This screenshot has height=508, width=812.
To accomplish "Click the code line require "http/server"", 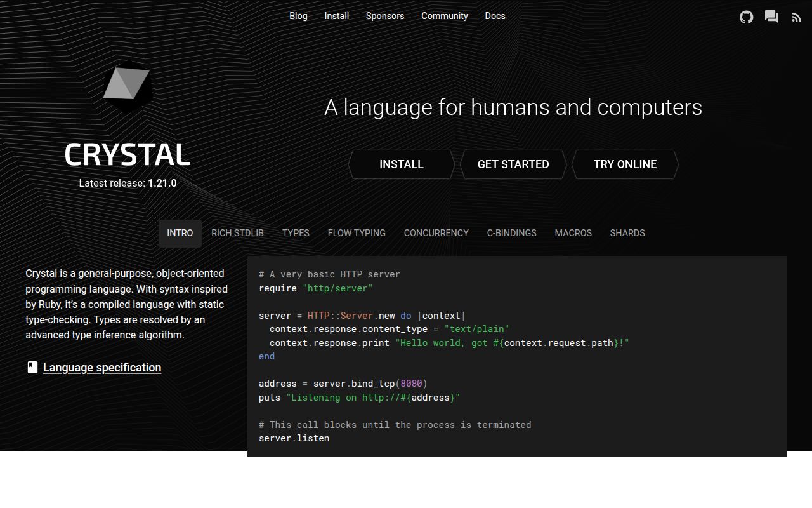I will (316, 288).
